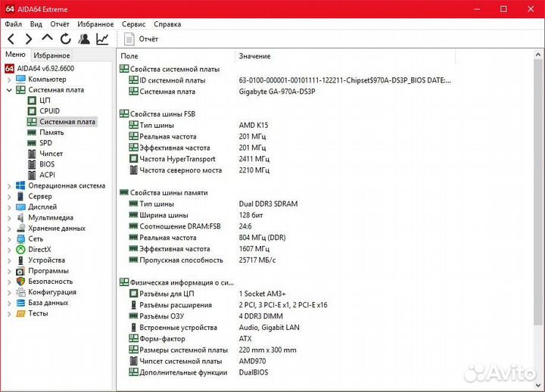Go up one level with the up arrow icon

[x=47, y=38]
